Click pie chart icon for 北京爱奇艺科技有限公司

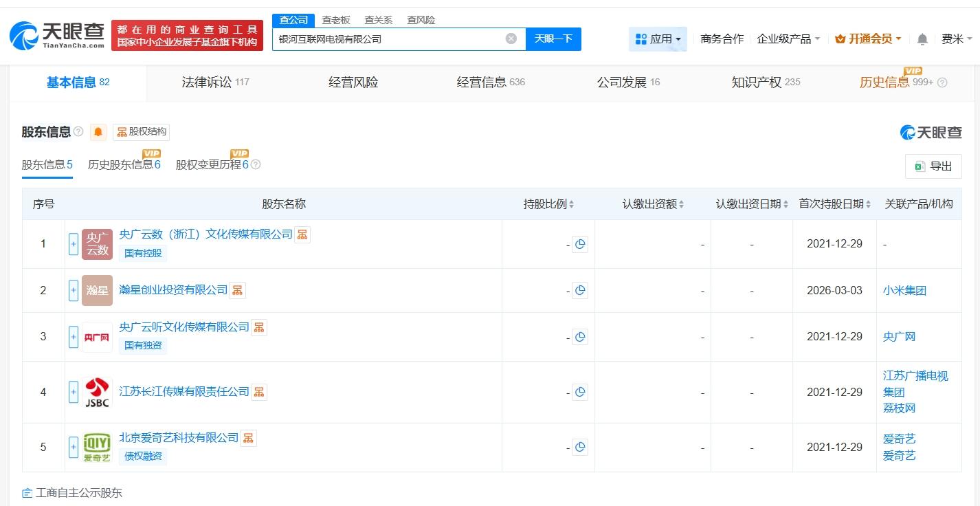(x=580, y=448)
